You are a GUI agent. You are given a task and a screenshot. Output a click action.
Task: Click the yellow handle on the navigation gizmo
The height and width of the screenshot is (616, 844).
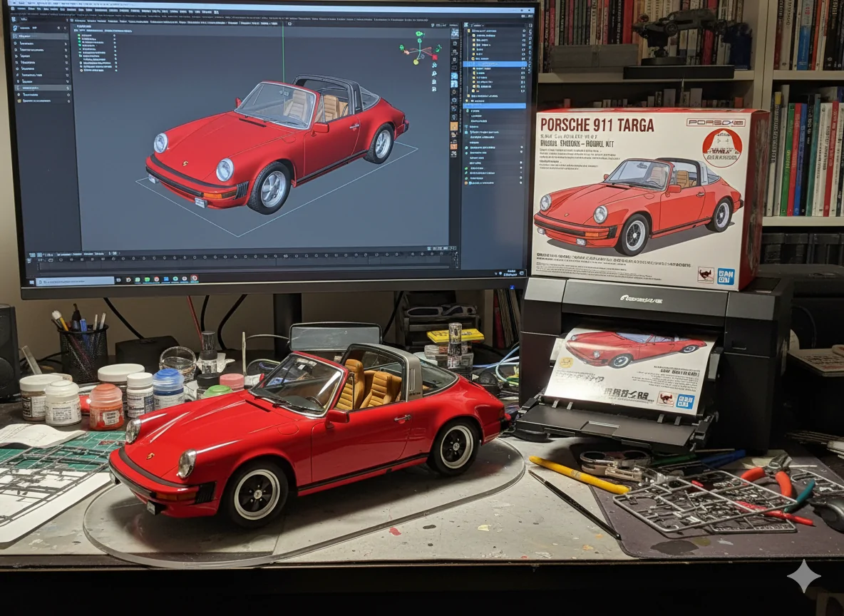click(416, 62)
